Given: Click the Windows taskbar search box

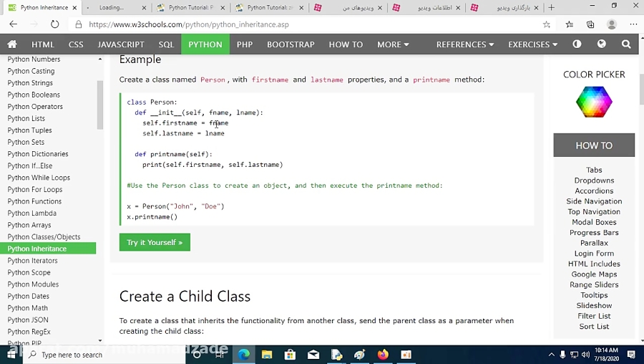Looking at the screenshot, I should (104, 355).
